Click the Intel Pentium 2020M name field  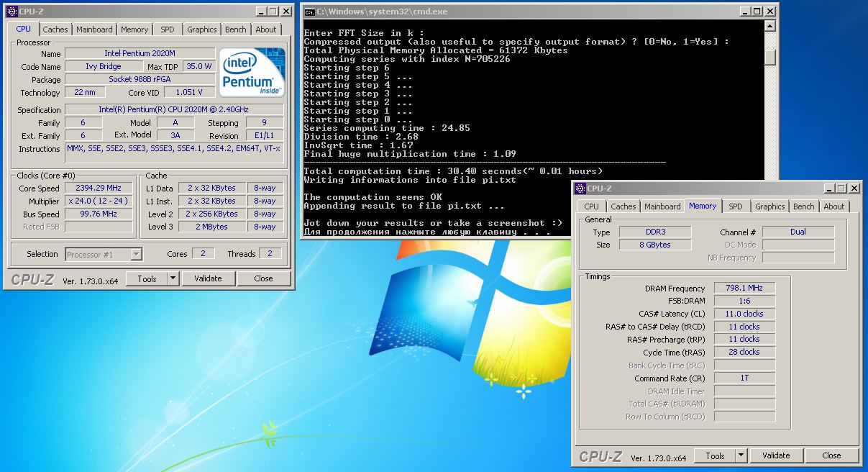click(140, 53)
